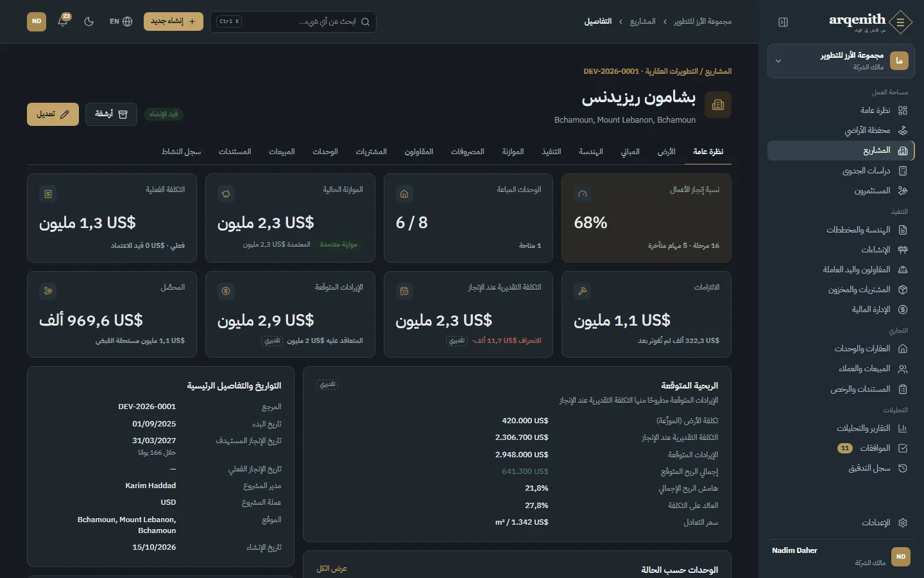This screenshot has width=924, height=578.
Task: Open سجل التدقيق sidebar item
Action: pyautogui.click(x=841, y=468)
